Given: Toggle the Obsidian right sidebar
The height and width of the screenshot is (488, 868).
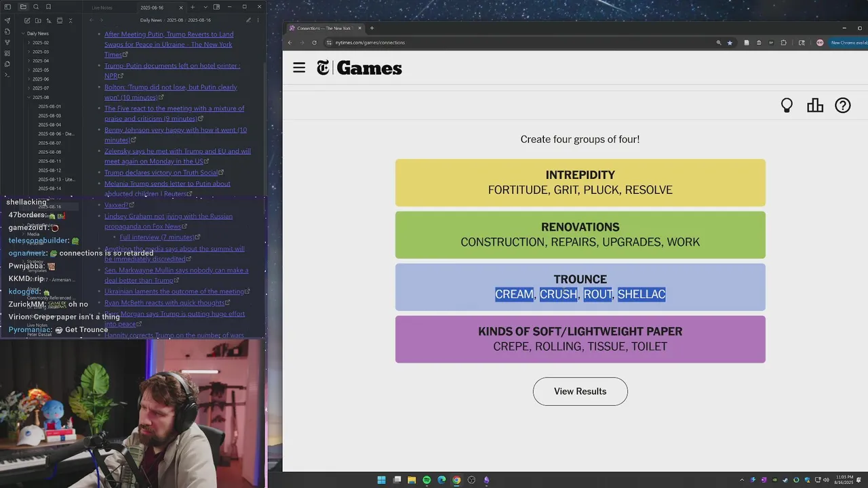Looking at the screenshot, I should 216,7.
